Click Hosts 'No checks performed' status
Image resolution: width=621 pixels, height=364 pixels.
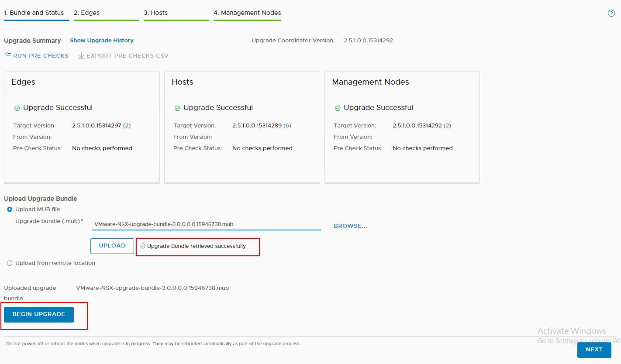click(262, 148)
